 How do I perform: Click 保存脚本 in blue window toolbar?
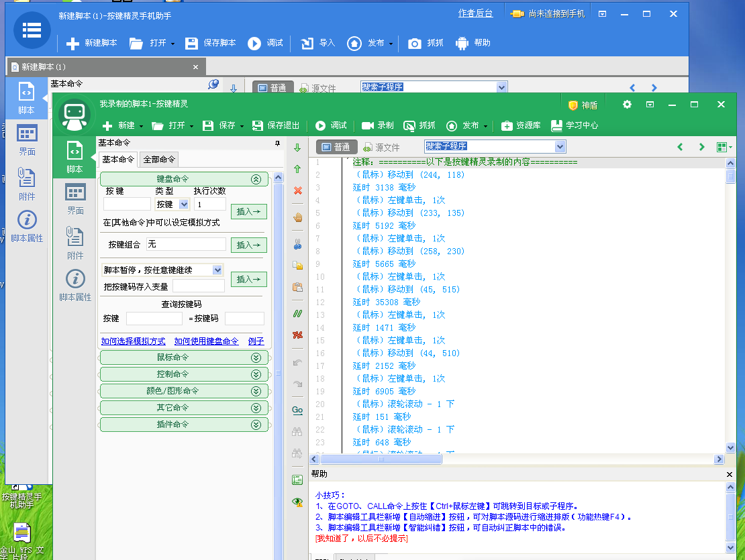coord(211,43)
